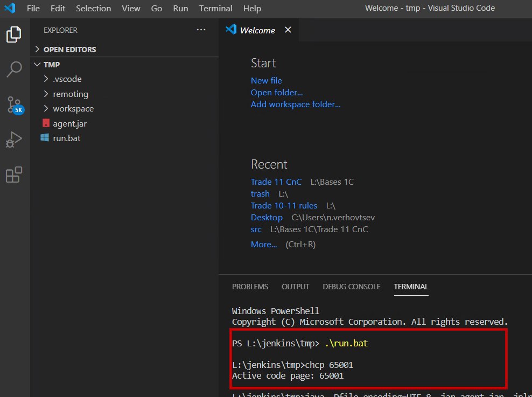Open Source Control view with 5K badge

pyautogui.click(x=15, y=105)
